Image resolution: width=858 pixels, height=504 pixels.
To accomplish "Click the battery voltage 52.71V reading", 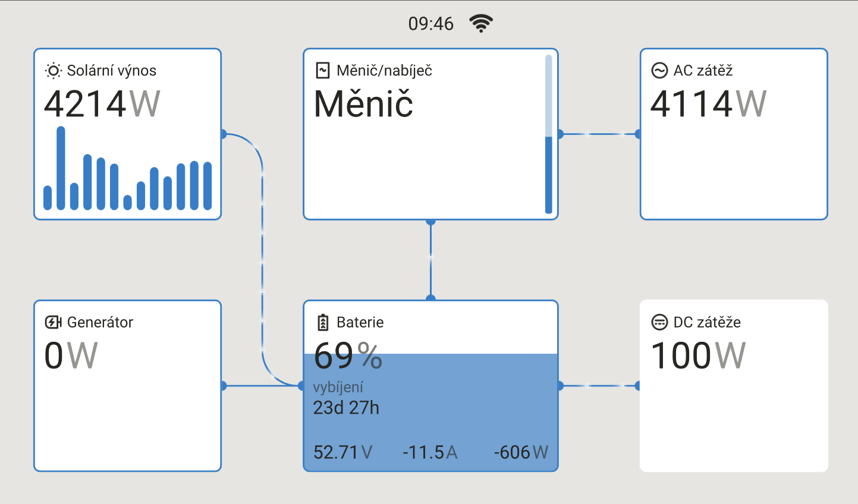I will click(342, 452).
